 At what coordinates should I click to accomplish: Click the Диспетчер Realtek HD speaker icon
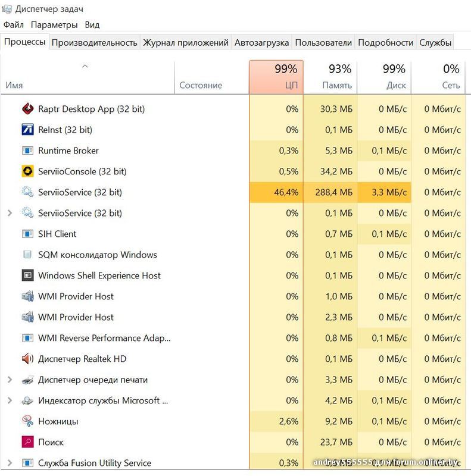click(27, 359)
